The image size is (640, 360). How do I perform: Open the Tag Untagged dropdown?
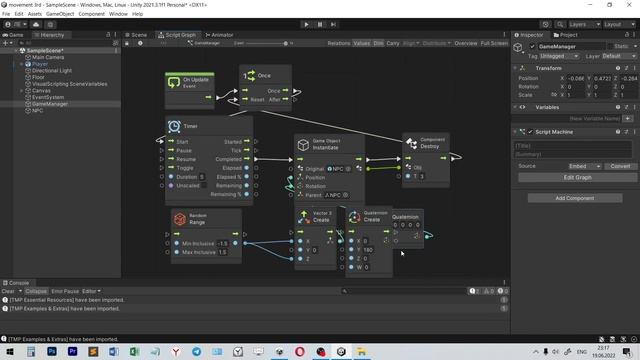559,56
